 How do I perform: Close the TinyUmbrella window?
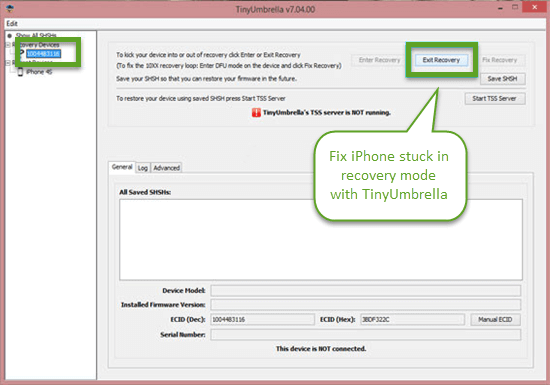(535, 7)
